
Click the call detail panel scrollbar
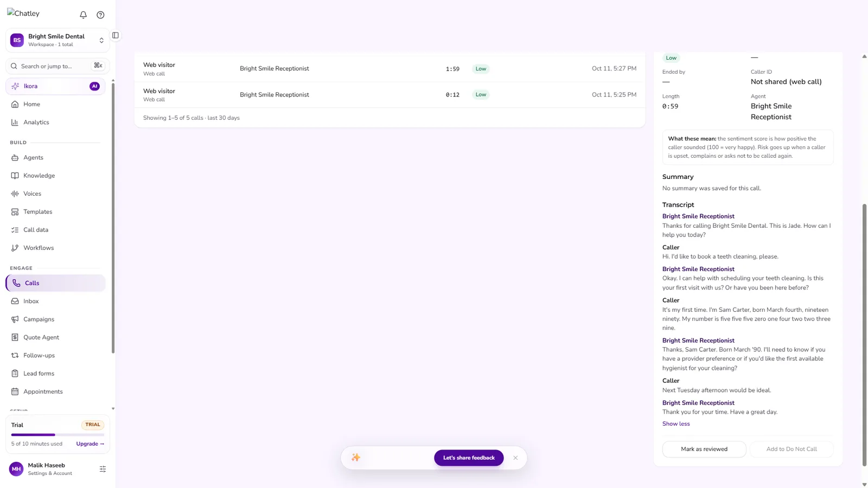864,335
